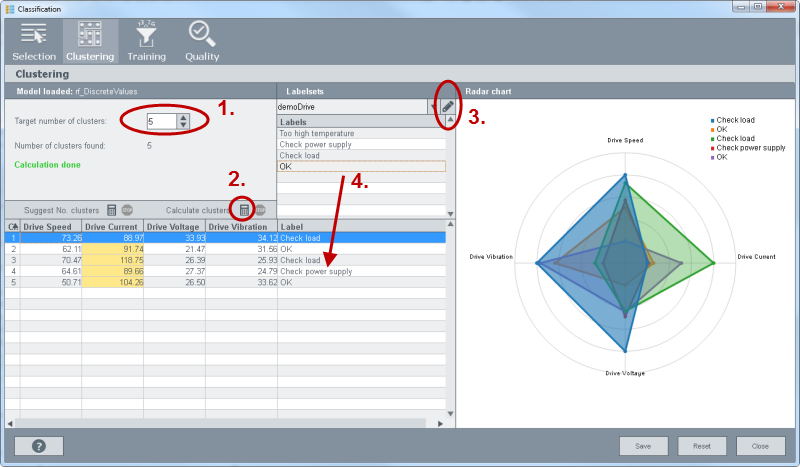Open the help question mark button
Viewport: 800px width, 467px height.
point(39,446)
